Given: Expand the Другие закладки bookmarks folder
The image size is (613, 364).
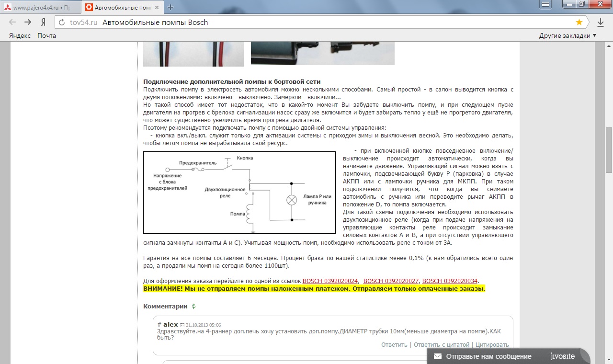Looking at the screenshot, I should pyautogui.click(x=568, y=35).
